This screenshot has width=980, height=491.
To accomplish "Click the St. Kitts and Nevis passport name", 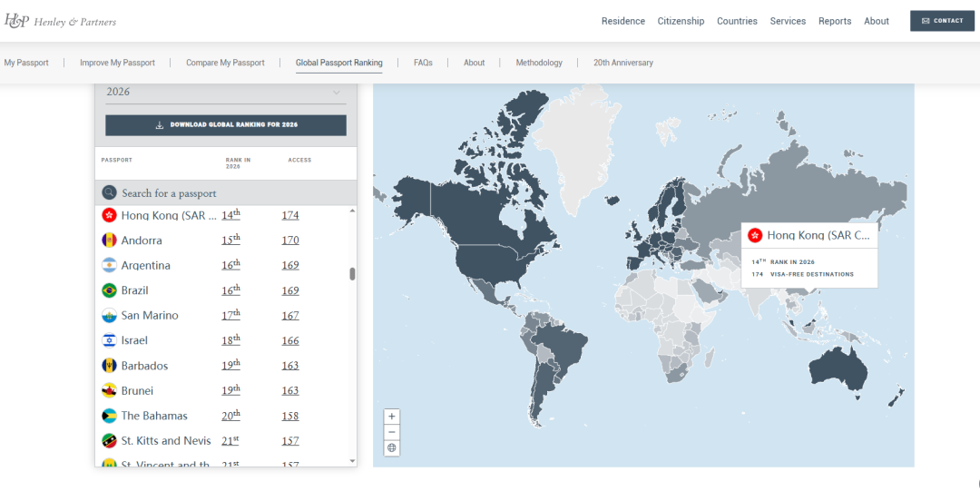I will click(x=166, y=440).
